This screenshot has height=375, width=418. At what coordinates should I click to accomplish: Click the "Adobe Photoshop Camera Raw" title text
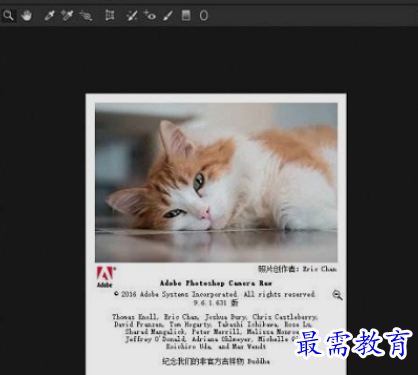tap(216, 283)
